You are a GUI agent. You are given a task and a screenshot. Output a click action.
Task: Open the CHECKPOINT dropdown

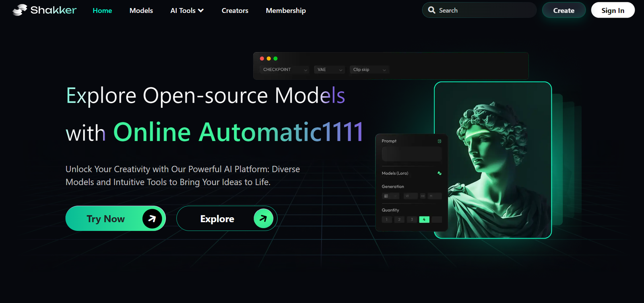point(285,70)
